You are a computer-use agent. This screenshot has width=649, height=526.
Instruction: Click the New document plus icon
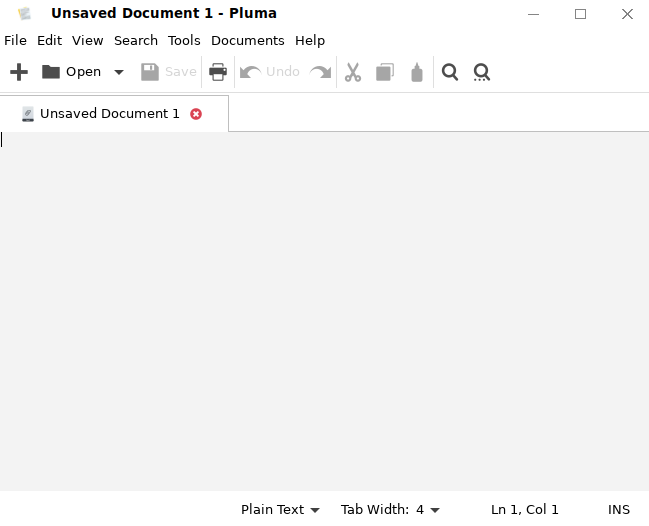tap(18, 72)
